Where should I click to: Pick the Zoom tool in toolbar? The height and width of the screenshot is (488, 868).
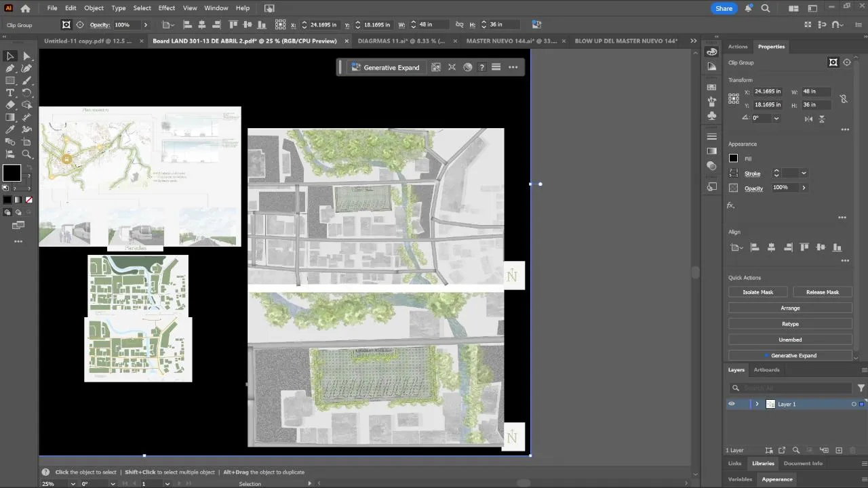point(26,154)
